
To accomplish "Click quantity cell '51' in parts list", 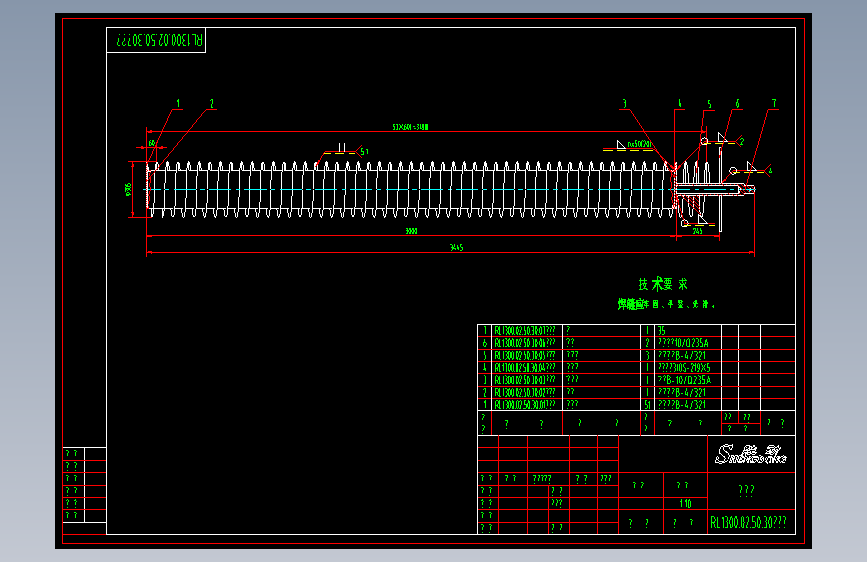I will [x=647, y=405].
